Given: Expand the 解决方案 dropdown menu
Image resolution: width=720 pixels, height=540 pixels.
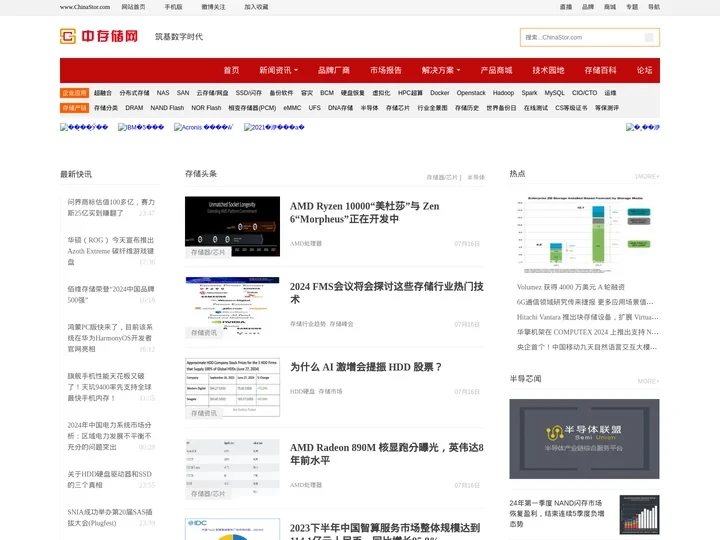Looking at the screenshot, I should [441, 70].
